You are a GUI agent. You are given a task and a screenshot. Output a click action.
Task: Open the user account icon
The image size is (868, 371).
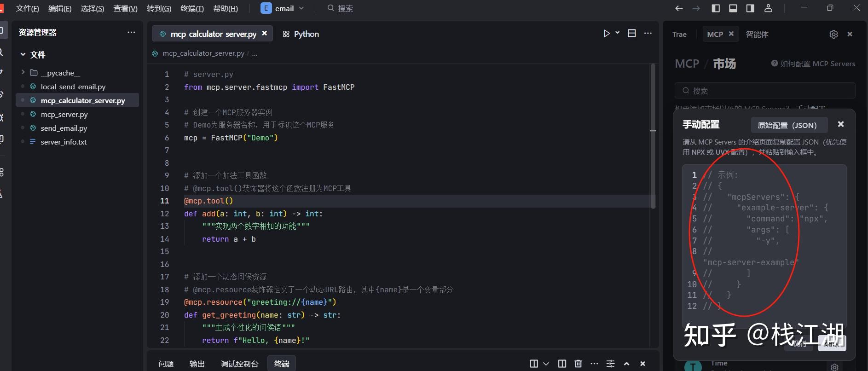[768, 8]
